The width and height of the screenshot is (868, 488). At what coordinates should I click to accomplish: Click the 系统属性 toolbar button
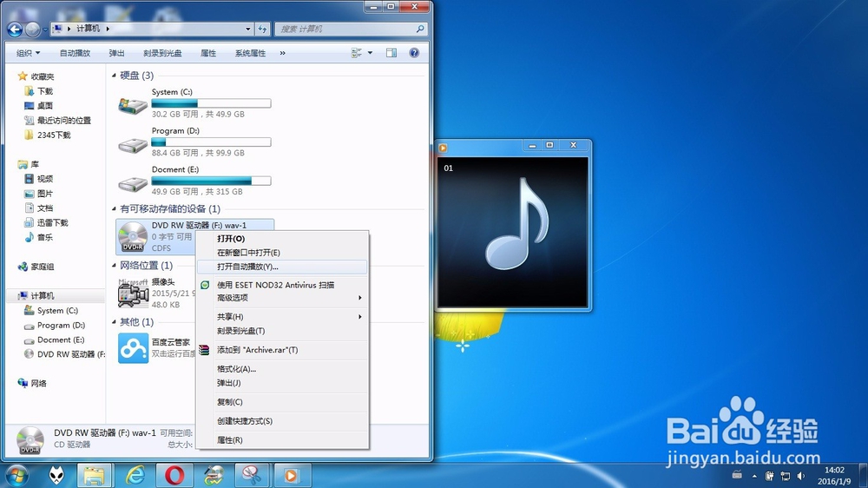pos(250,53)
